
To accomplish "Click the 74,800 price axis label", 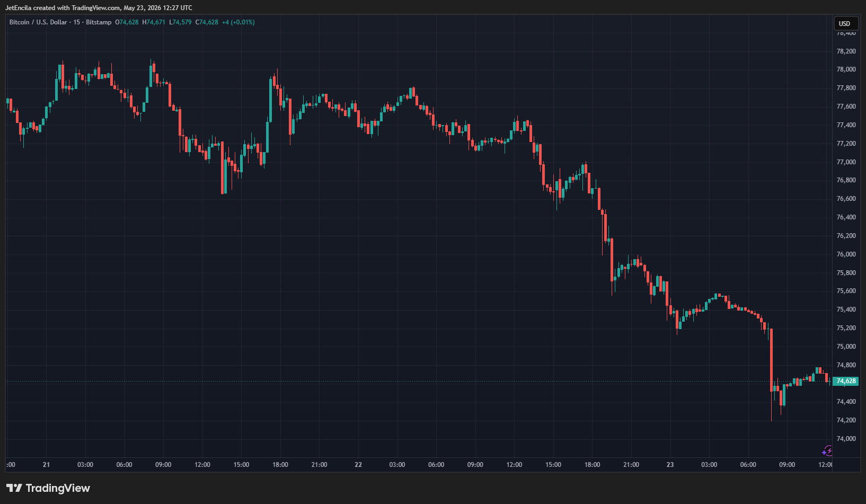I will (x=846, y=365).
